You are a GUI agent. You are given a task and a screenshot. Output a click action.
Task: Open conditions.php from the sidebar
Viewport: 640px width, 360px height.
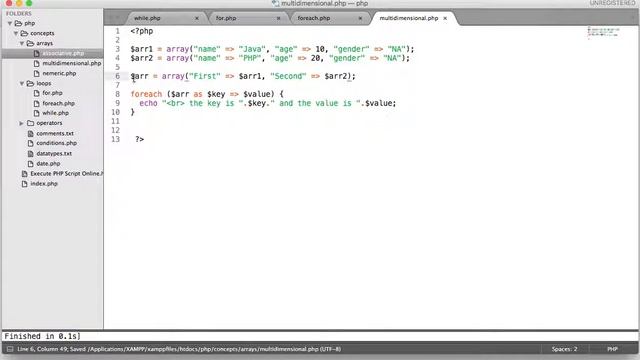point(56,143)
